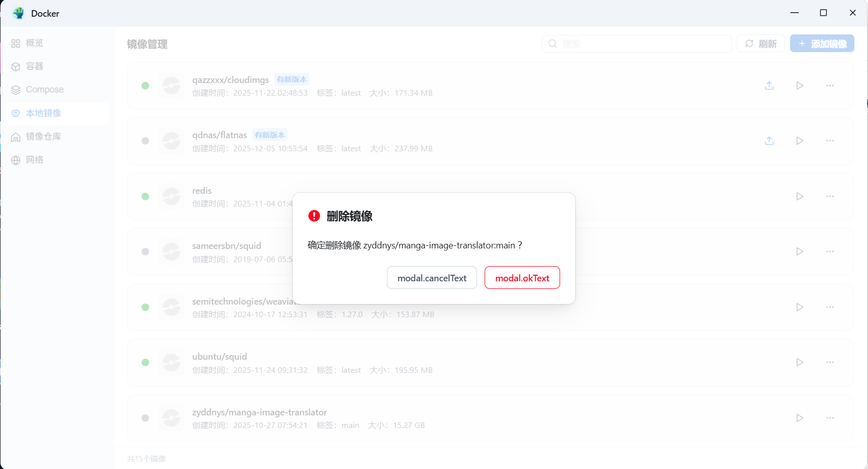The image size is (868, 469).
Task: Run the semitechnologies/weaviate image with play icon
Action: click(x=800, y=307)
